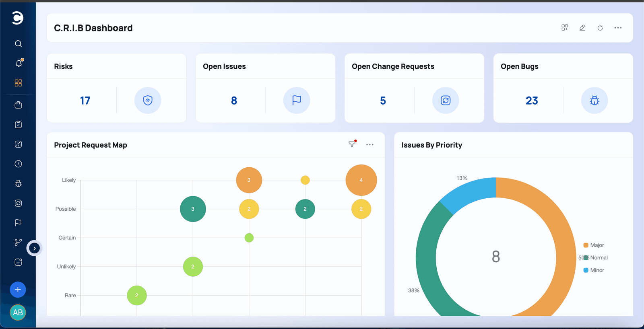The image size is (644, 329).
Task: Click the bug icon on Open Bugs card
Action: 594,100
